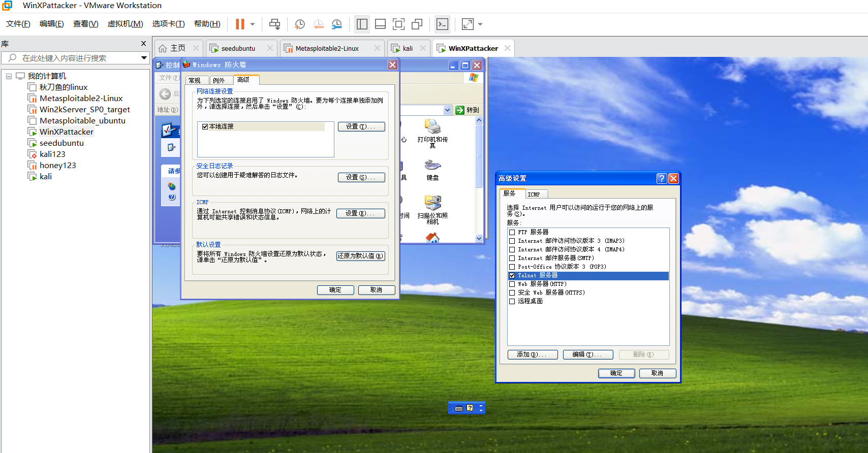Image resolution: width=868 pixels, height=453 pixels.
Task: Enable the IMAP3 mail protocol checkbox
Action: 512,241
